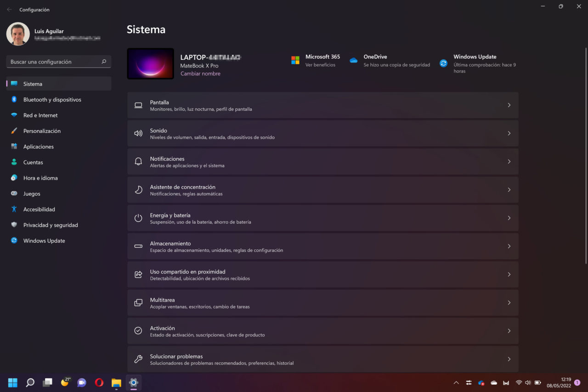The width and height of the screenshot is (588, 392).
Task: Launch Opera browser from the taskbar
Action: pyautogui.click(x=99, y=382)
